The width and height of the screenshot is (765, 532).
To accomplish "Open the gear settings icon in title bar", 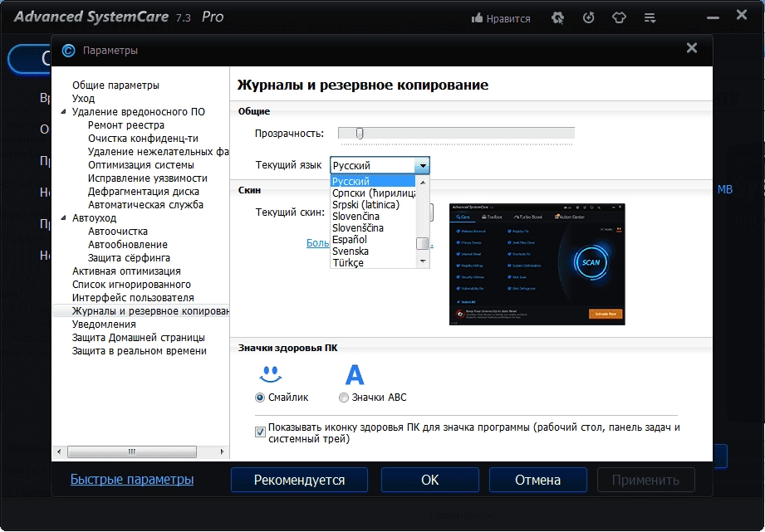I will [x=557, y=18].
